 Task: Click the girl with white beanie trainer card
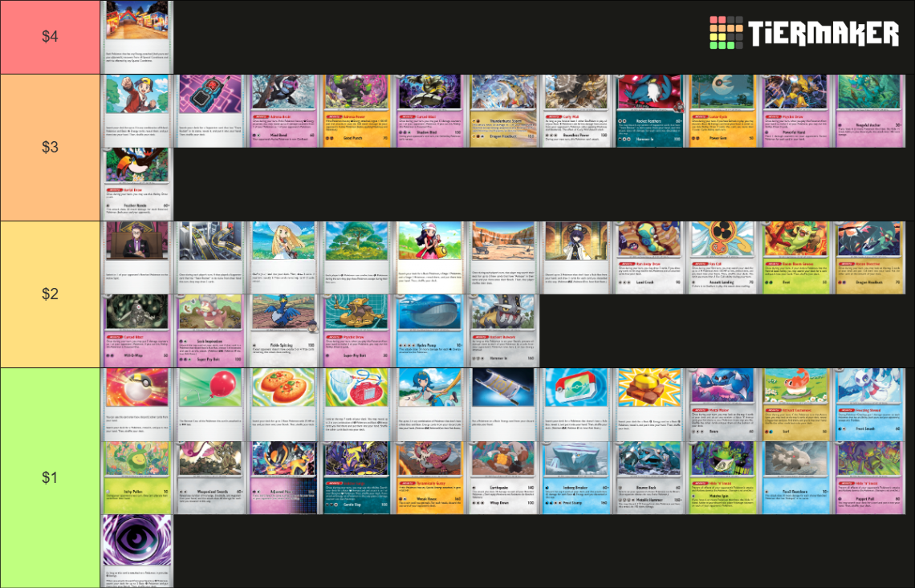430,258
